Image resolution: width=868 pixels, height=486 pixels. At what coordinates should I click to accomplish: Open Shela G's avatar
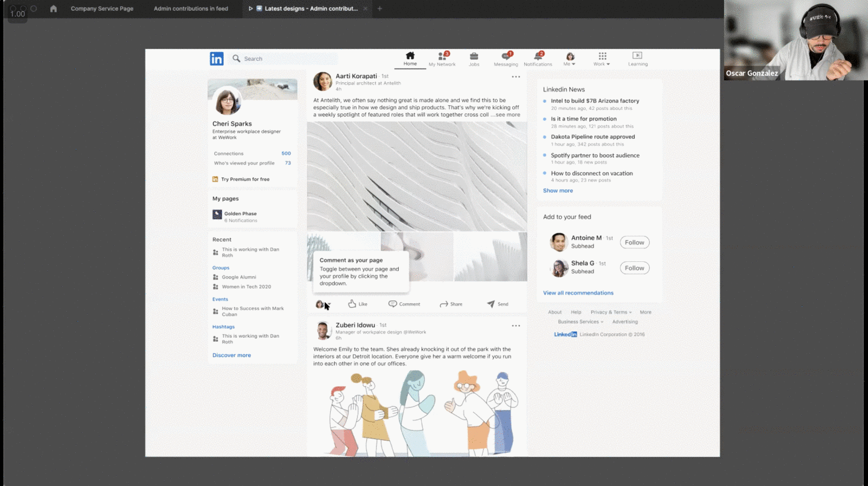(x=559, y=268)
